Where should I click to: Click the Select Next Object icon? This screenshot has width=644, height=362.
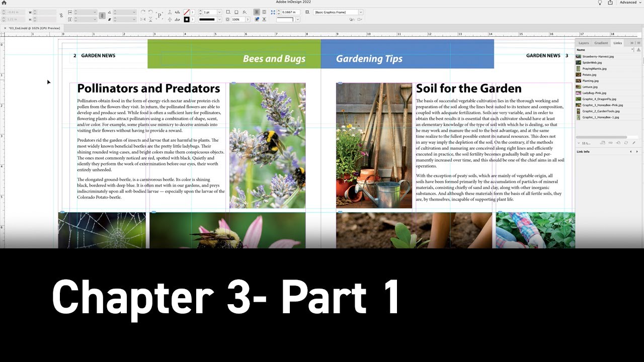tap(178, 19)
